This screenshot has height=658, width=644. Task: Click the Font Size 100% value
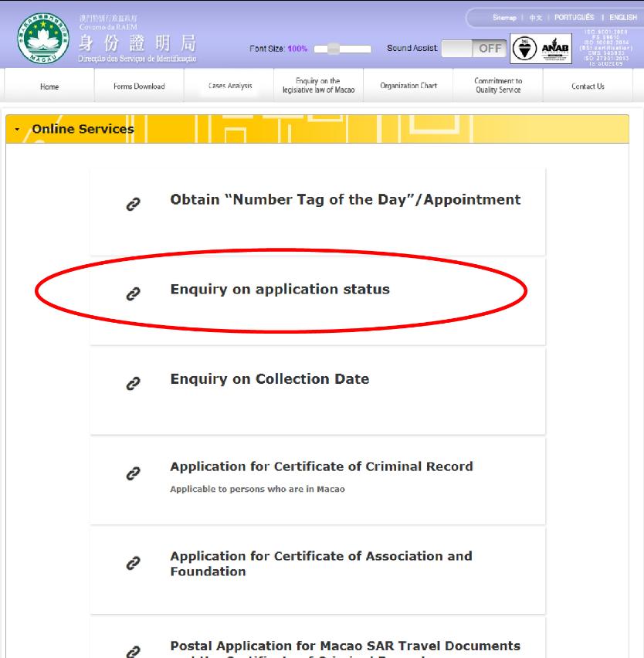pyautogui.click(x=297, y=49)
